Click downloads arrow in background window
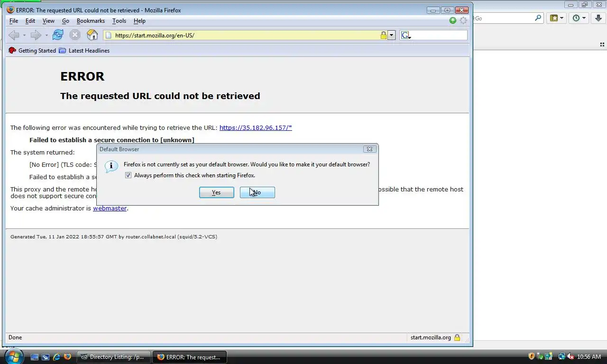Image resolution: width=607 pixels, height=364 pixels. tap(598, 18)
